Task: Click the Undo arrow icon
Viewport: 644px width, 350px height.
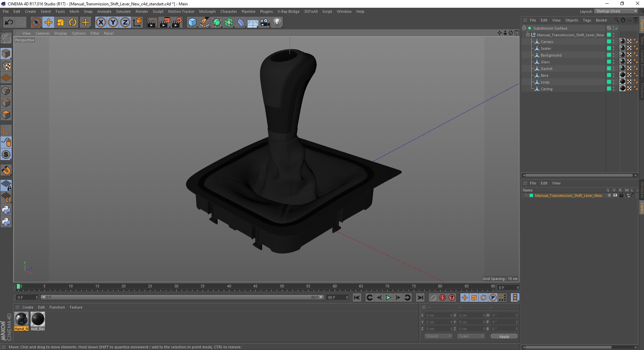Action: 9,23
